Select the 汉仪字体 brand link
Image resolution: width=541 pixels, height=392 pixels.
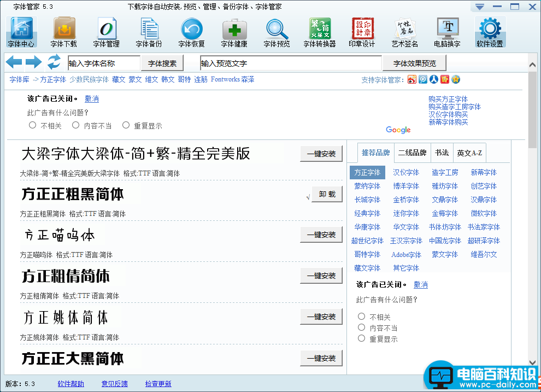pos(406,172)
